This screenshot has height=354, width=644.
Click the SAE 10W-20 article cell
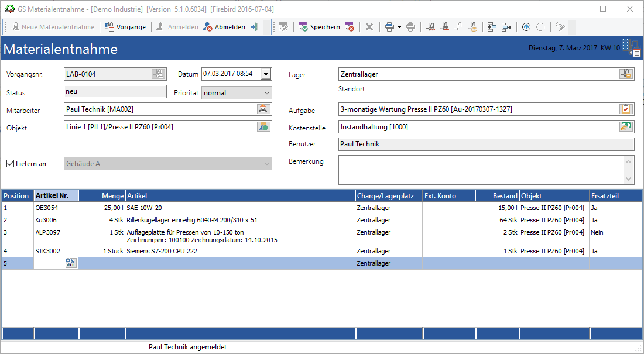[240, 208]
